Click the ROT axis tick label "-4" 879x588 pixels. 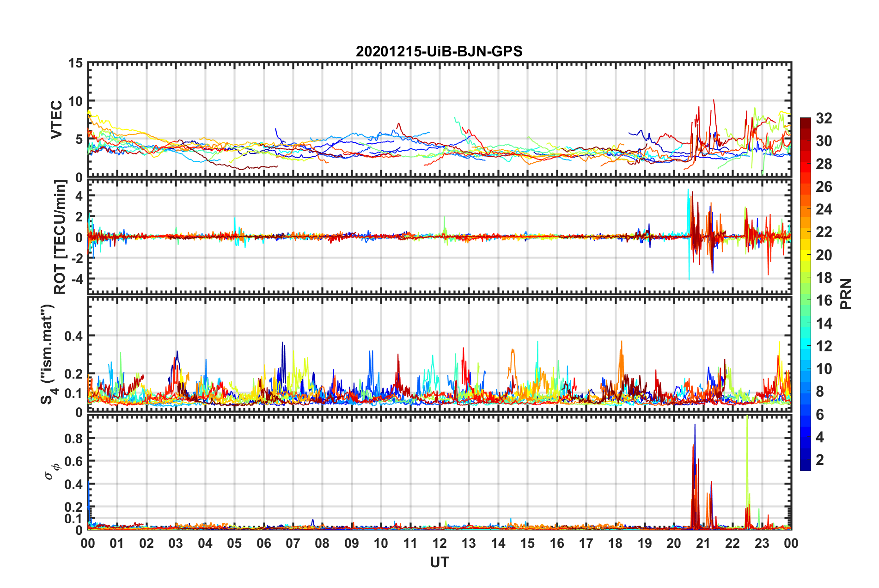77,279
